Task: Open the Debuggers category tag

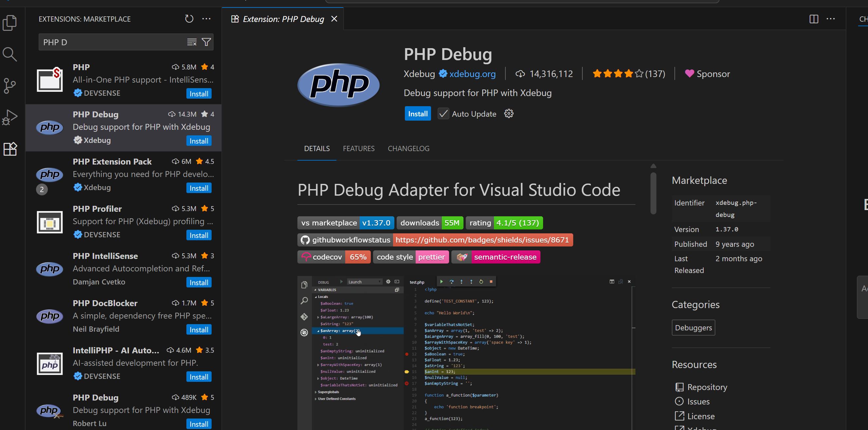Action: (693, 327)
